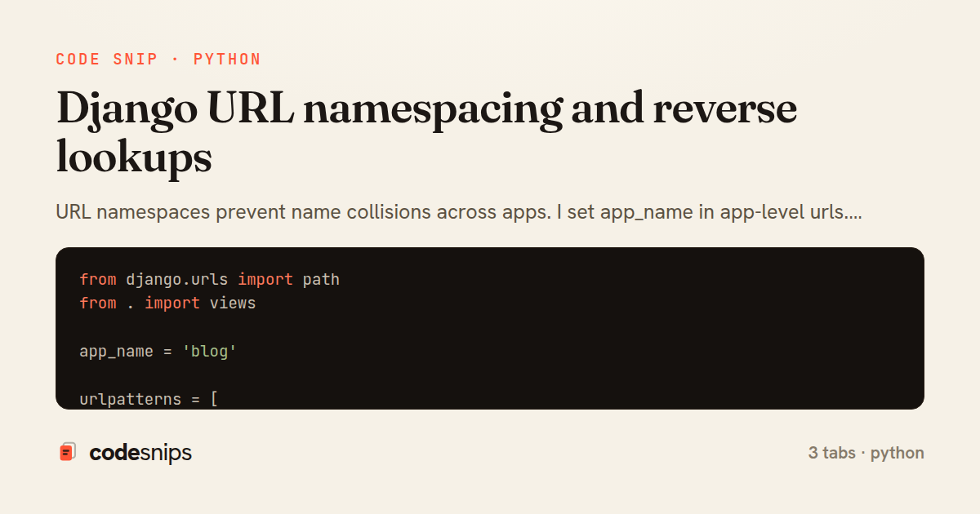Click the codesnips red logo icon
980x514 pixels.
click(68, 452)
